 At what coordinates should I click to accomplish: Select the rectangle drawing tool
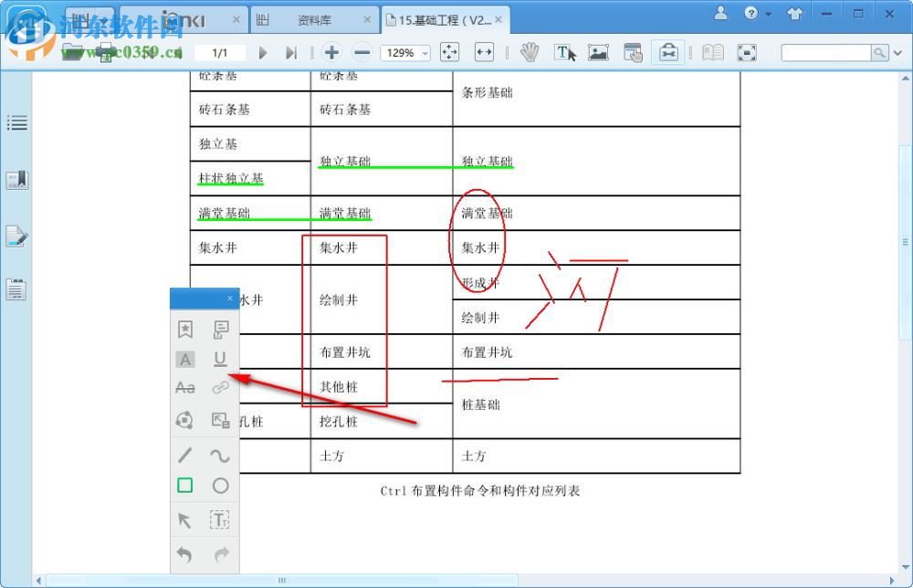click(x=184, y=486)
